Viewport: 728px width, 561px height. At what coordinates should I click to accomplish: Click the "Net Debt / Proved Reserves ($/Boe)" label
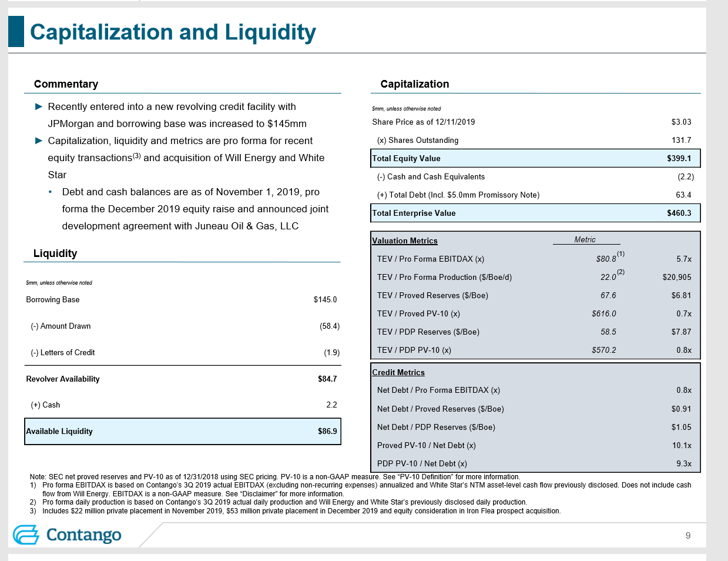(441, 409)
